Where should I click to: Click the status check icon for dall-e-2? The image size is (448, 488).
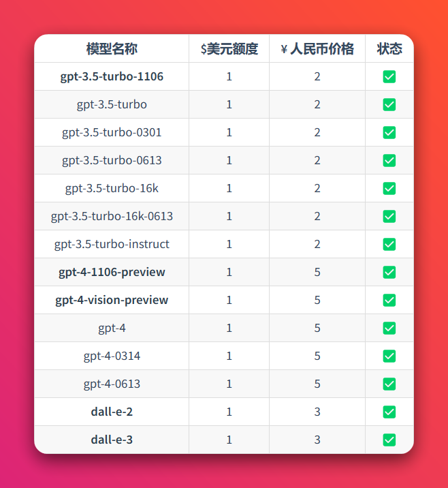point(389,412)
